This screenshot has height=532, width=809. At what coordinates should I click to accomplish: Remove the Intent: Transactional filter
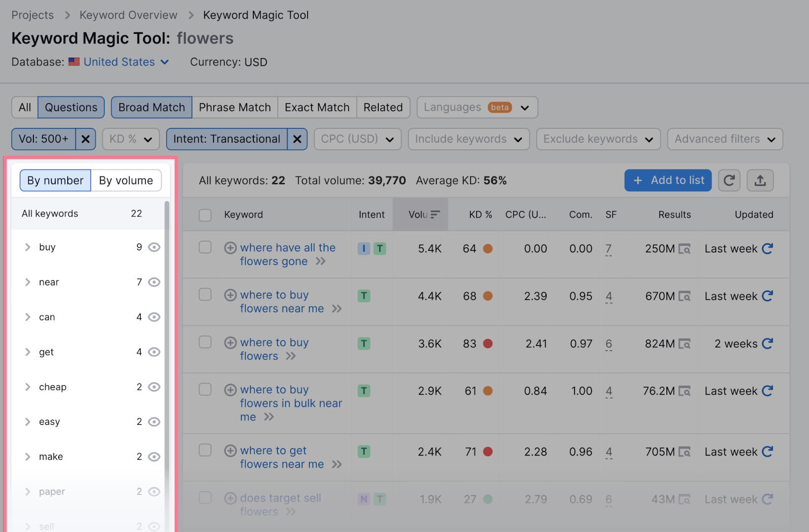[x=297, y=139]
